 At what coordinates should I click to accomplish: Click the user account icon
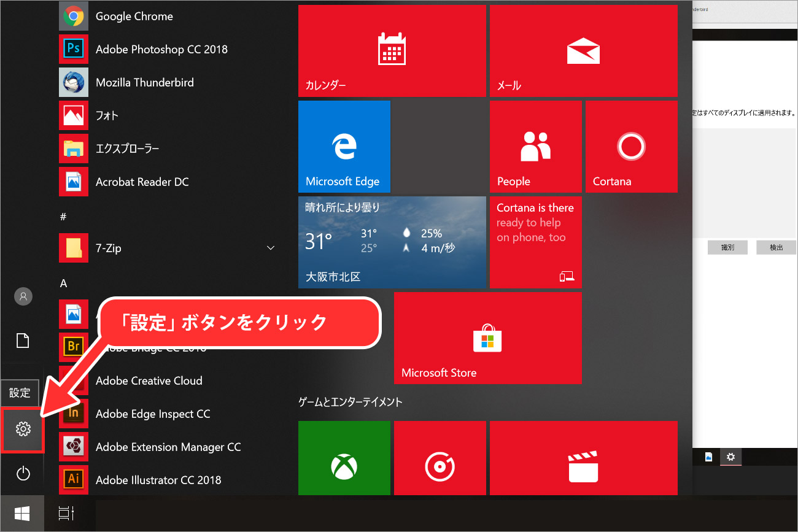point(23,296)
